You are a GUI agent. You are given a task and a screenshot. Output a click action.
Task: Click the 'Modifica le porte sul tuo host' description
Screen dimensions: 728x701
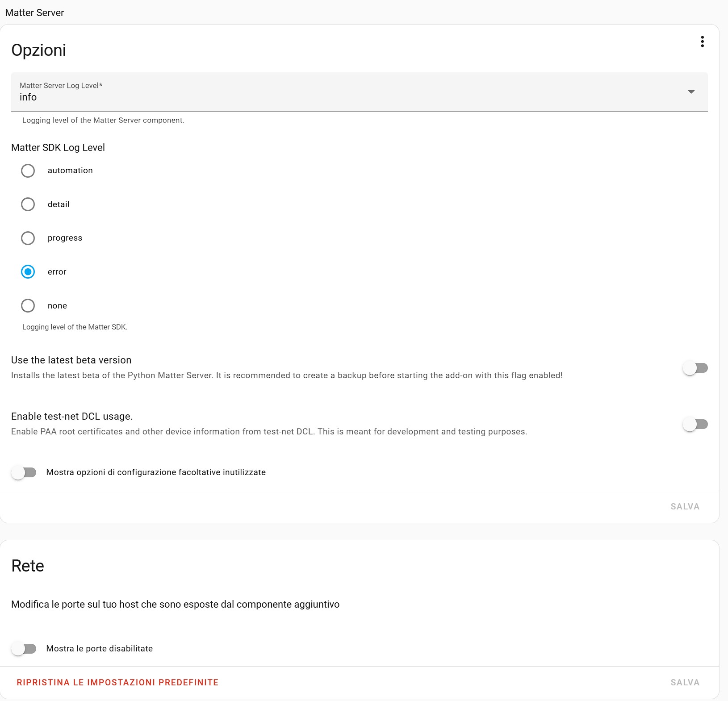(175, 604)
